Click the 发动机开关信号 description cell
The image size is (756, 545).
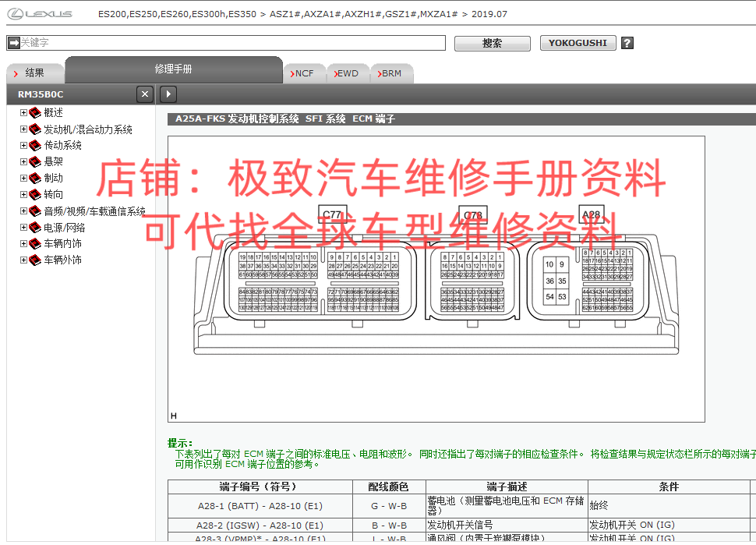tap(507, 526)
